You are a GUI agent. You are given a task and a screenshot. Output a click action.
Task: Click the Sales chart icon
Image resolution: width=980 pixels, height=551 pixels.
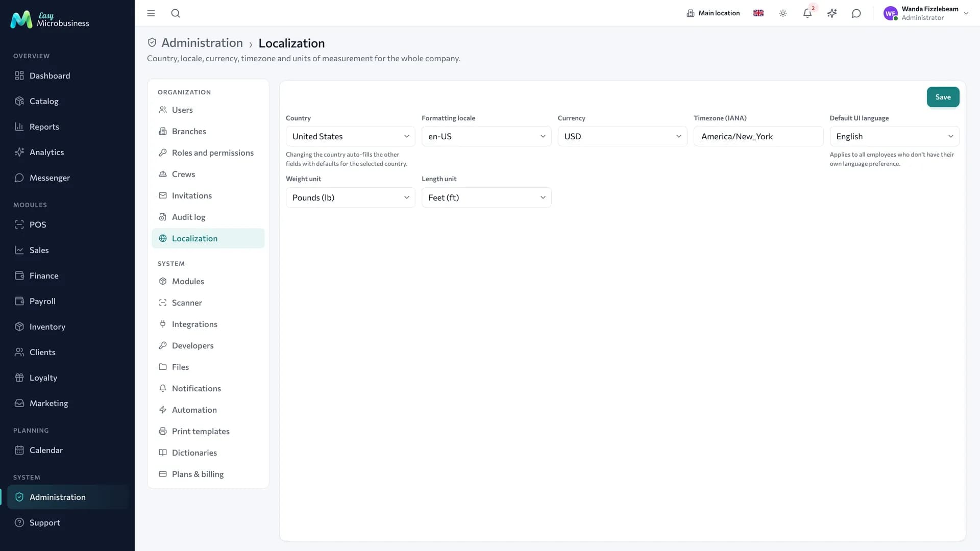[19, 250]
